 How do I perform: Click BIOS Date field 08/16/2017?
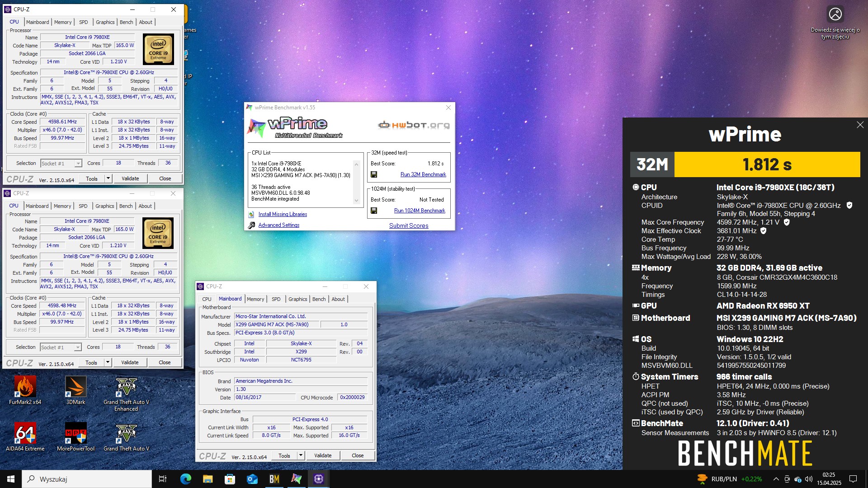pos(264,398)
